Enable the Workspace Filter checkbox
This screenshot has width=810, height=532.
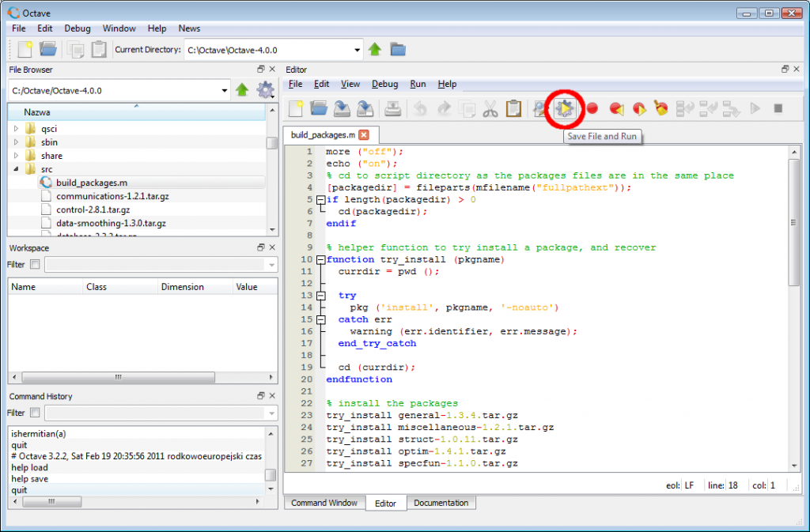[x=35, y=264]
